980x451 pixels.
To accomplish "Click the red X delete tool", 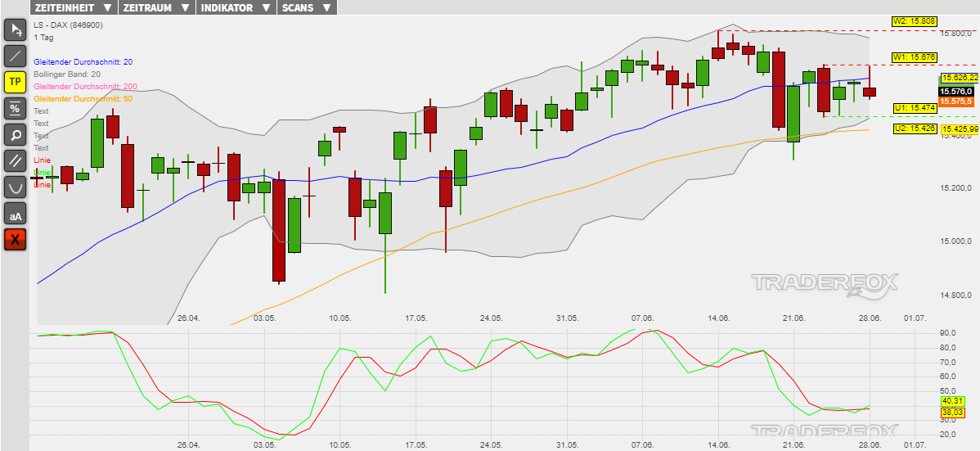I will pos(15,241).
